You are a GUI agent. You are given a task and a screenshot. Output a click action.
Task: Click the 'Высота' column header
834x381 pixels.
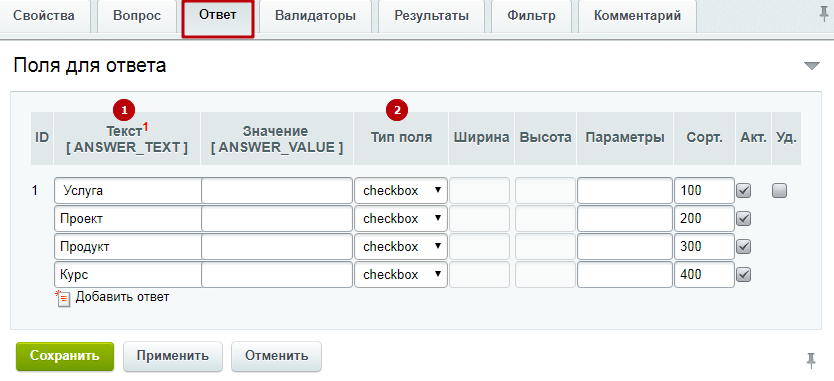tap(546, 137)
